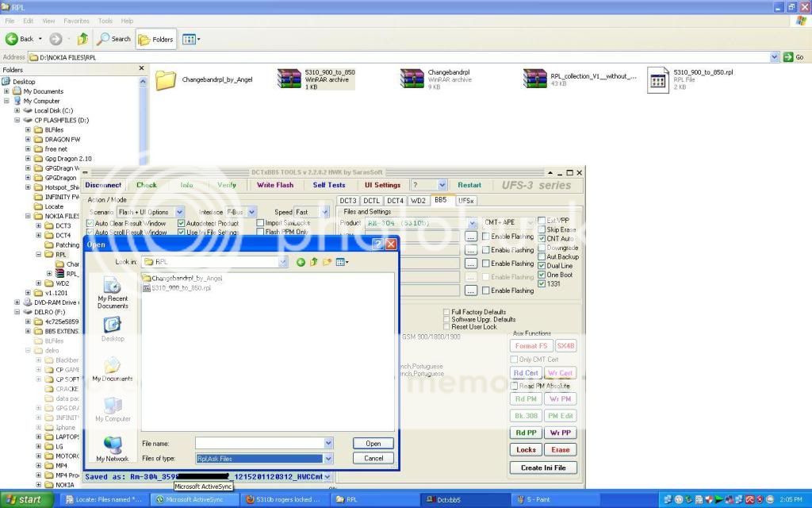The height and width of the screenshot is (508, 812).
Task: Enable Import SimLocks checkbox
Action: [x=260, y=223]
